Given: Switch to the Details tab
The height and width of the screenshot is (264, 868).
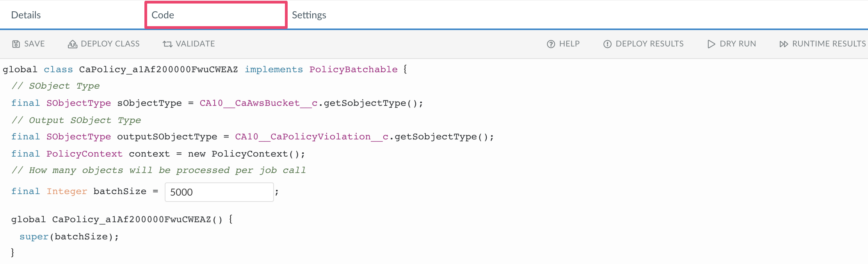Looking at the screenshot, I should [26, 15].
